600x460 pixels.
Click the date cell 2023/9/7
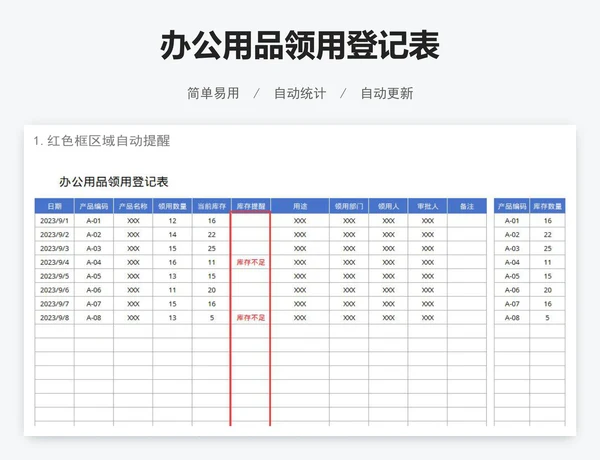pos(54,304)
